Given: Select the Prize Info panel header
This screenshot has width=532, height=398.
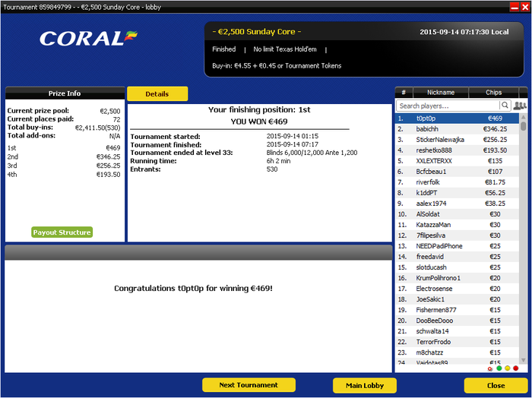Looking at the screenshot, I should tap(65, 93).
